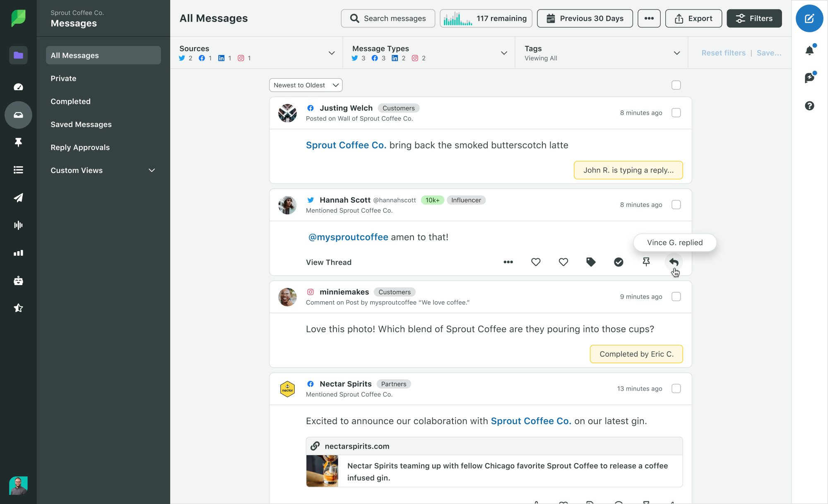
Task: Click the ellipsis more options icon on Hannah Scott's message
Action: point(508,262)
